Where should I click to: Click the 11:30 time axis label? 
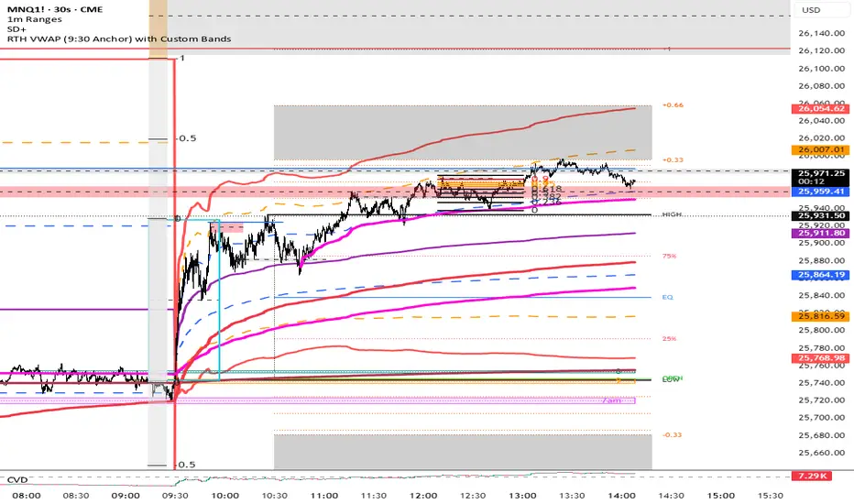coord(374,496)
